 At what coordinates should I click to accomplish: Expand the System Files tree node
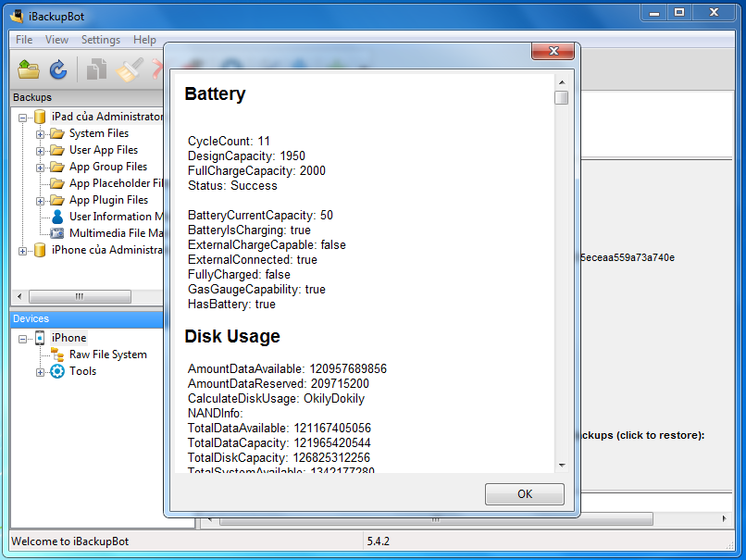[40, 134]
